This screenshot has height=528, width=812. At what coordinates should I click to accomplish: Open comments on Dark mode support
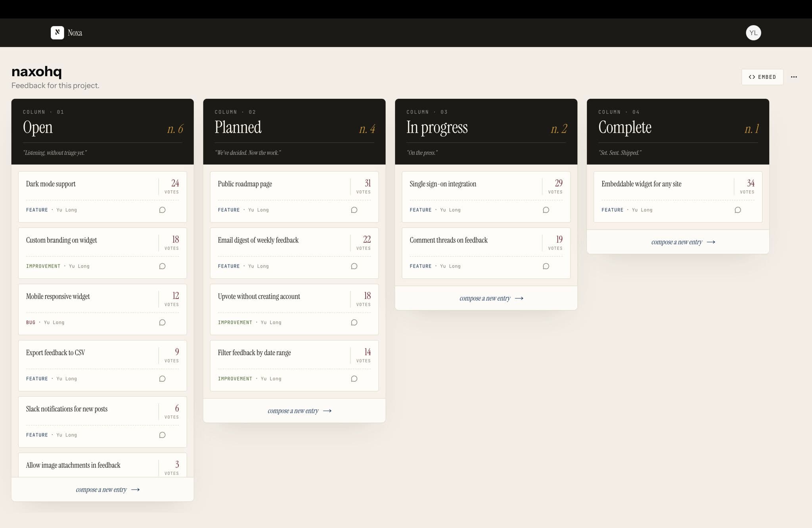click(x=162, y=210)
